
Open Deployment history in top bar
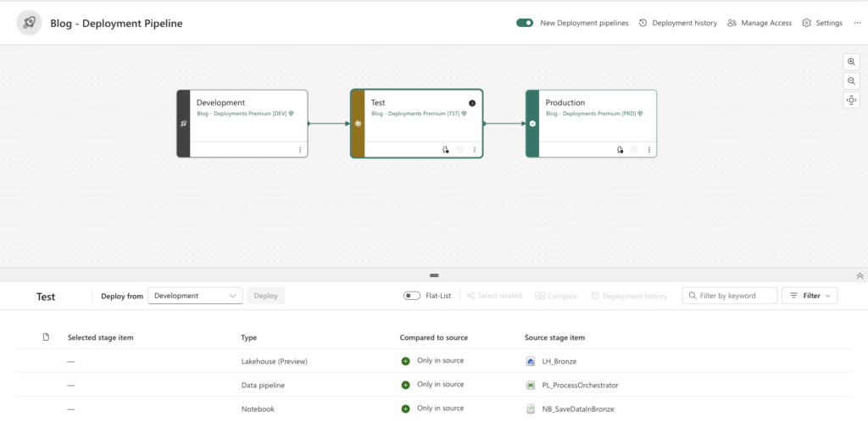[x=677, y=23]
